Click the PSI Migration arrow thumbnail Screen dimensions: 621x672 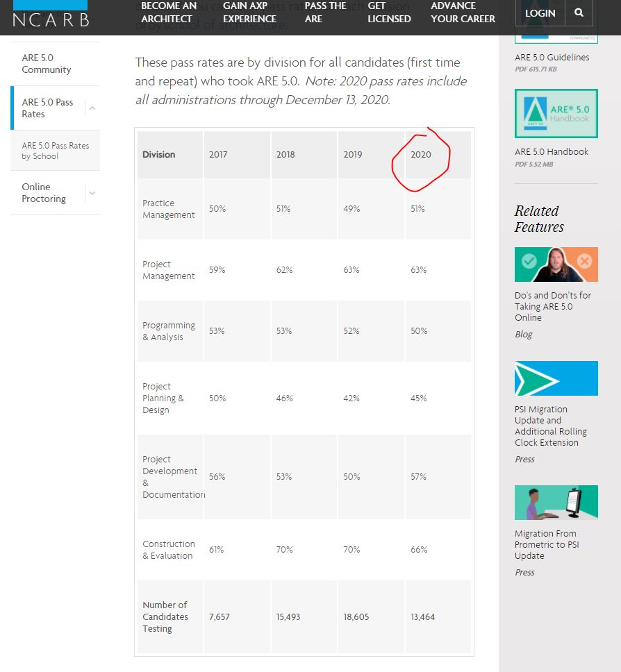point(556,378)
